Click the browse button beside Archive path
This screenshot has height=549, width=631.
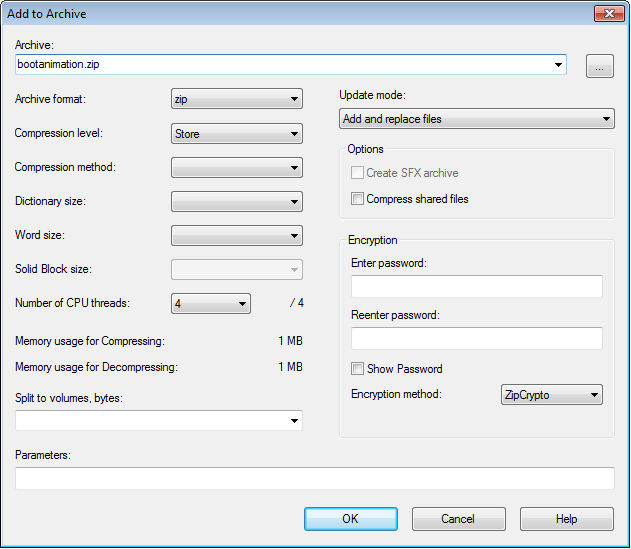pyautogui.click(x=599, y=67)
